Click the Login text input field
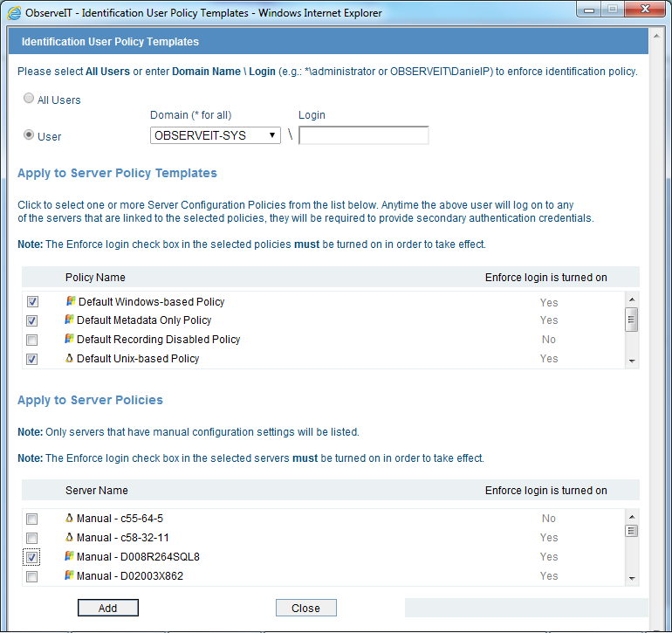Viewport: 672px width, 633px height. [363, 135]
